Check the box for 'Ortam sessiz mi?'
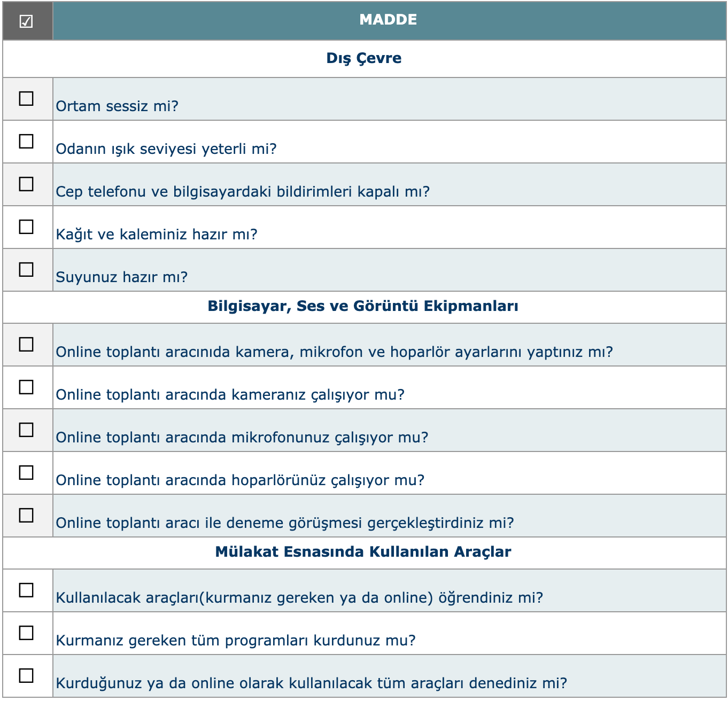Screen dimensions: 728x701 click(26, 99)
